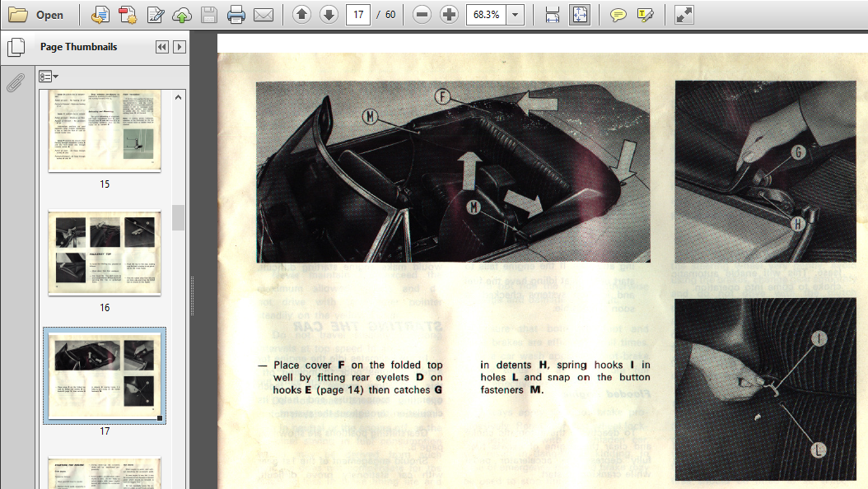Click the Highlight text tool icon
This screenshot has height=489, width=868.
645,15
